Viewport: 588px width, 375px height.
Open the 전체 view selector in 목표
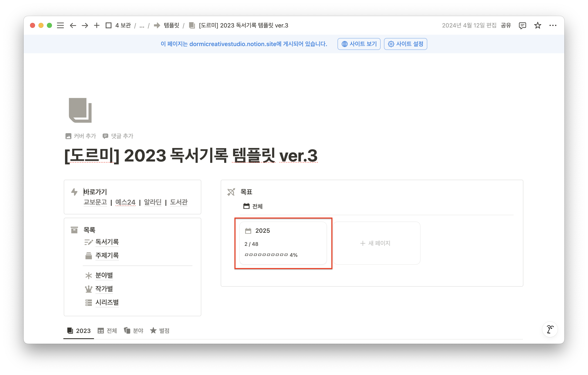[253, 206]
